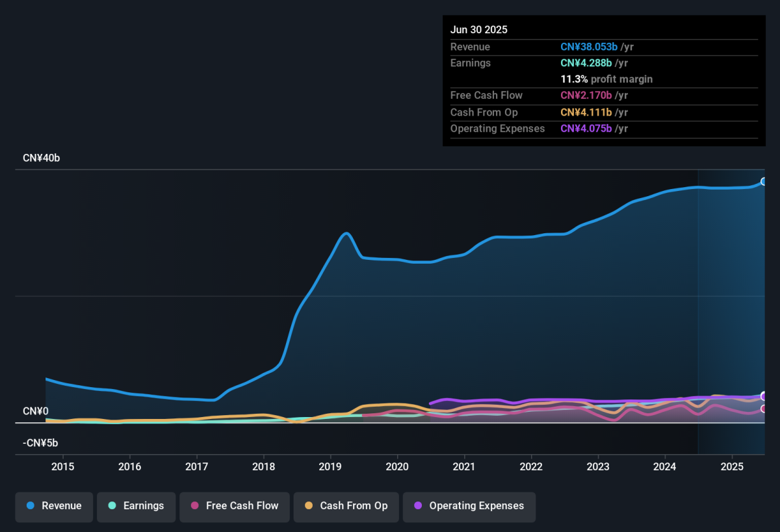
Task: Click the CN¥4.288b earnings value in tooltip
Action: point(586,63)
